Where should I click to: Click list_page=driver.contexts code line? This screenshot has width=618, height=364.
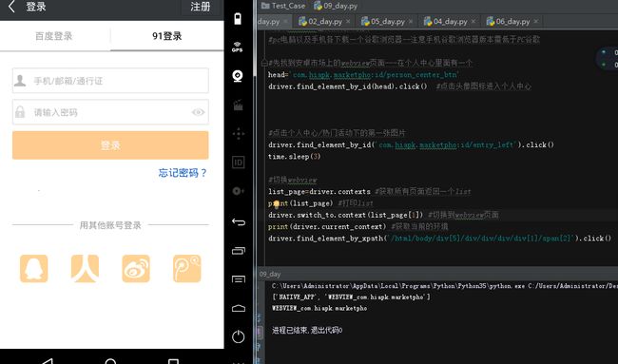319,192
